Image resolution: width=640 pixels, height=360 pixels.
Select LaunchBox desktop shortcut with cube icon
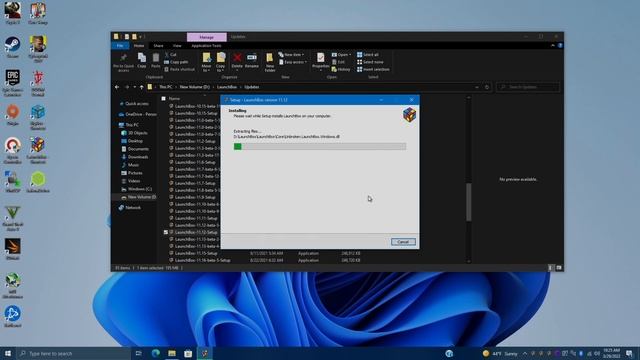click(38, 150)
